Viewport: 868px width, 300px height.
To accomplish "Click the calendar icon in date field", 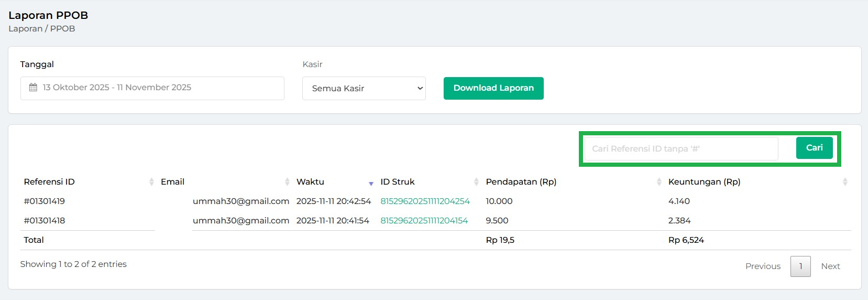I will [x=33, y=88].
